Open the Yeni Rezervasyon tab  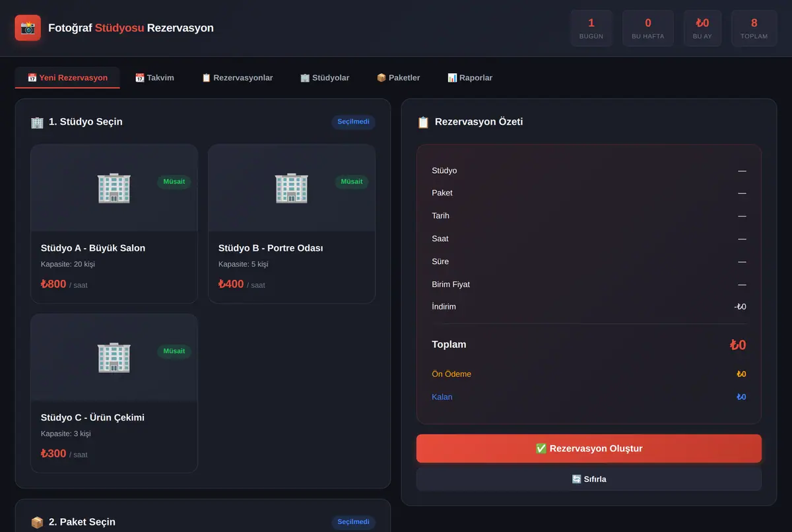pyautogui.click(x=67, y=78)
